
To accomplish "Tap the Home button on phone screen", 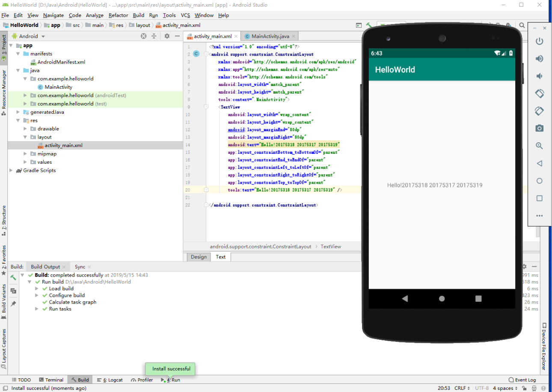I will pyautogui.click(x=442, y=298).
